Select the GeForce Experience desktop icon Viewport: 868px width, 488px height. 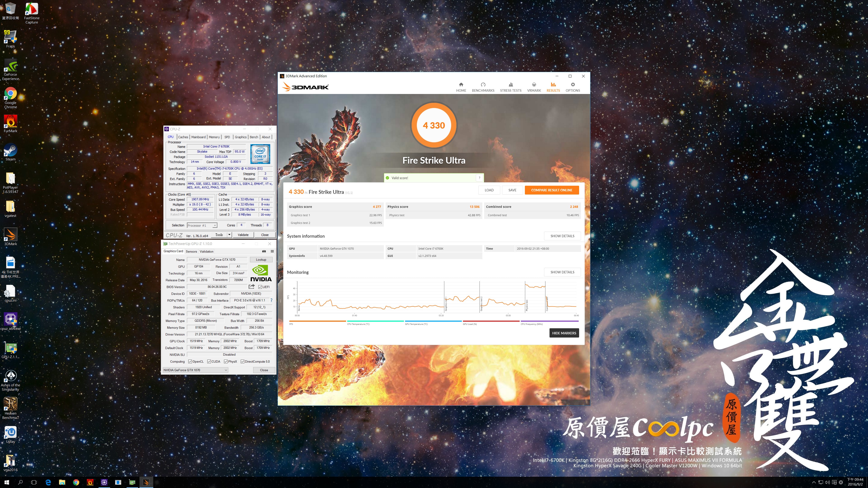tap(10, 69)
